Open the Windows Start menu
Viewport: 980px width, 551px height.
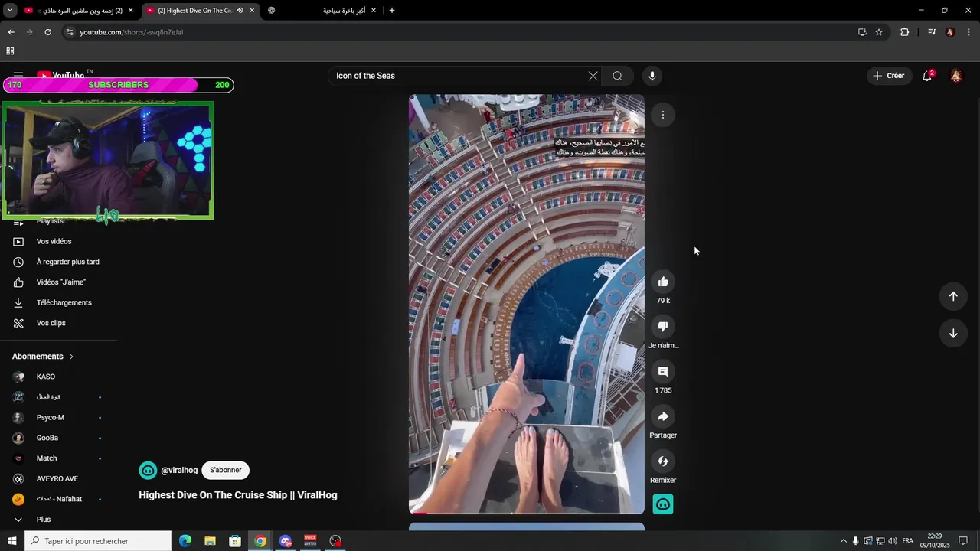point(11,541)
